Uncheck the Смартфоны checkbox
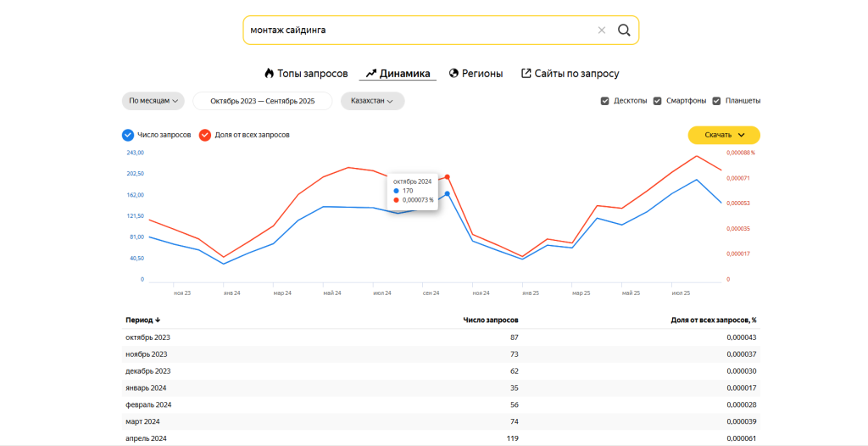The width and height of the screenshot is (868, 446). pyautogui.click(x=657, y=101)
